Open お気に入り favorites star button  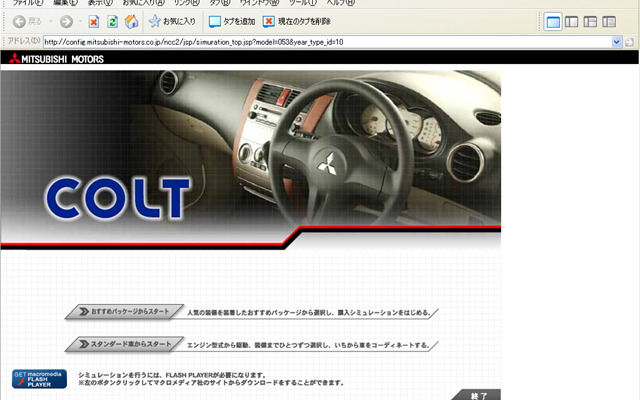click(x=172, y=21)
